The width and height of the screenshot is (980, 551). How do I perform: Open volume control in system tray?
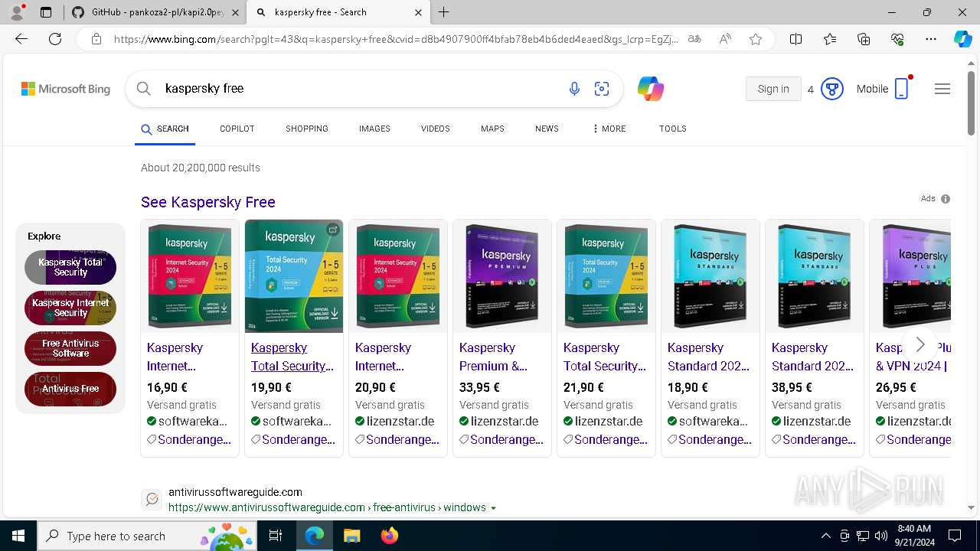[881, 536]
